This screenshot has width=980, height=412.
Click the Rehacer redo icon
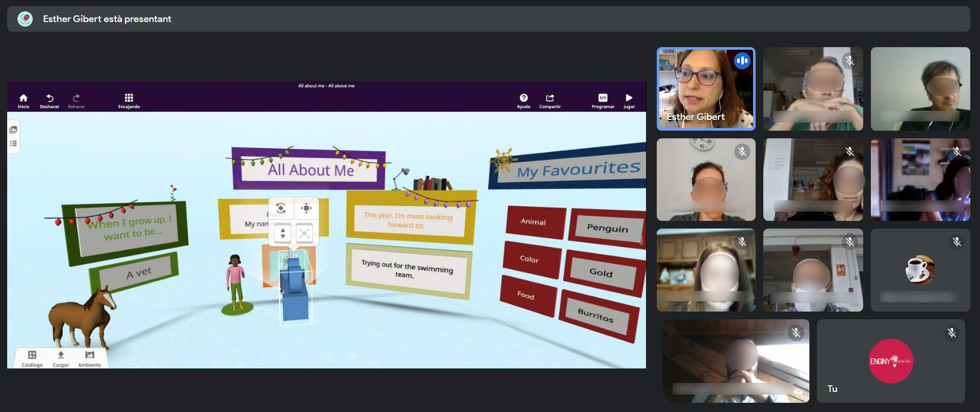76,100
